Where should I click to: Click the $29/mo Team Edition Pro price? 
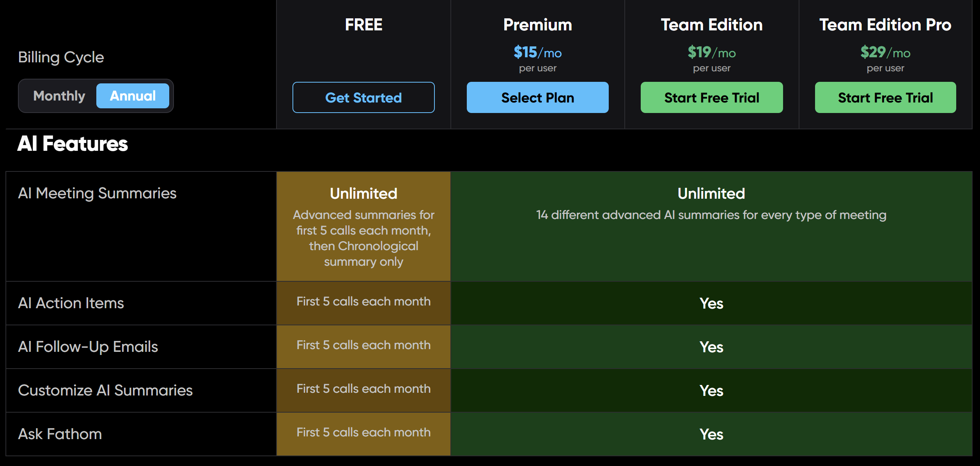(885, 52)
